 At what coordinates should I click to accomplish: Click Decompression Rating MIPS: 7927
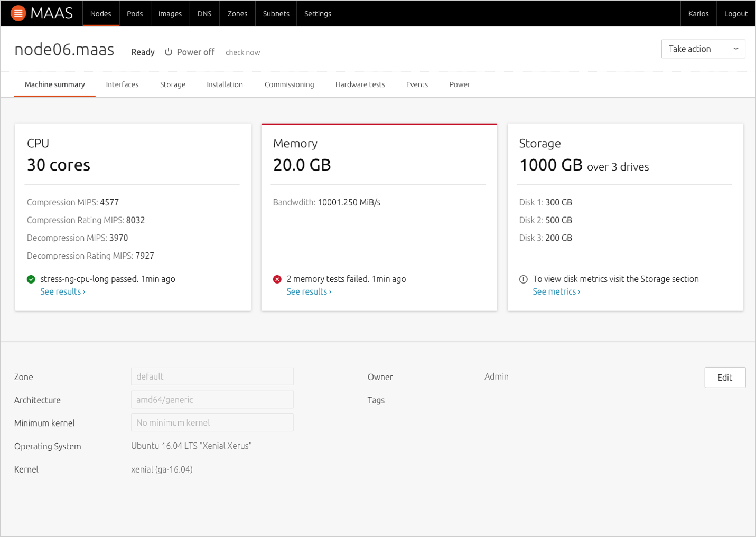90,256
